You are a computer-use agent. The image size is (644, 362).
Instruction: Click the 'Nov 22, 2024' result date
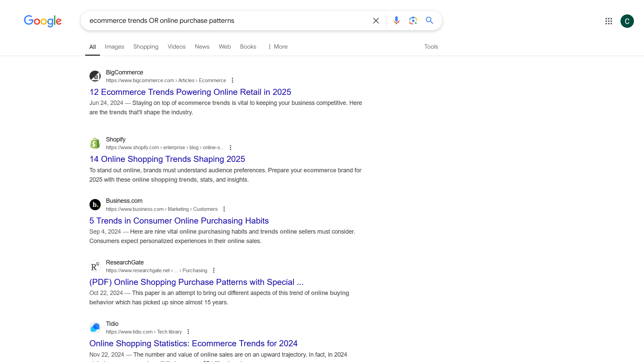[107, 355]
